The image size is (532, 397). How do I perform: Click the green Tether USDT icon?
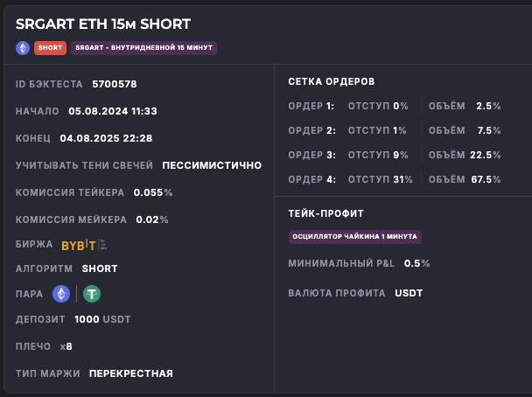[91, 294]
